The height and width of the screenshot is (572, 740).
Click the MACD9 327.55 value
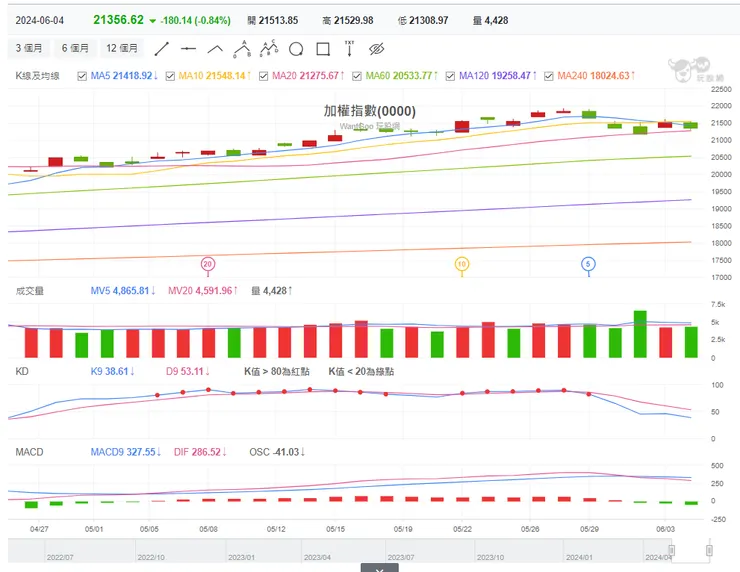click(x=126, y=452)
